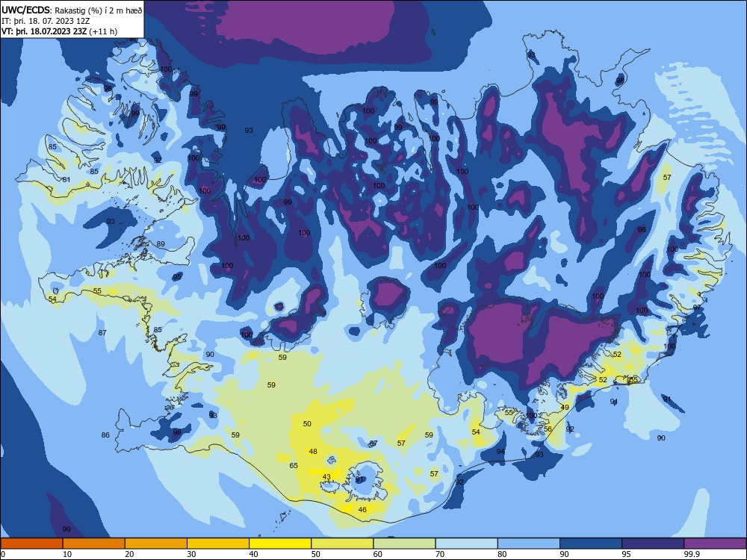Click the '30' legend scale label

pos(191,554)
